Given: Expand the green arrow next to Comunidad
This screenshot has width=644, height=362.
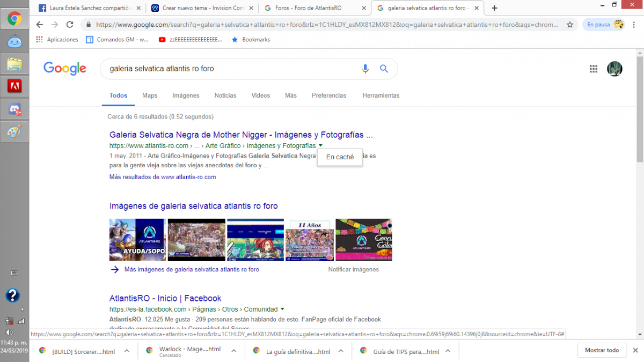Looking at the screenshot, I should pos(282,309).
